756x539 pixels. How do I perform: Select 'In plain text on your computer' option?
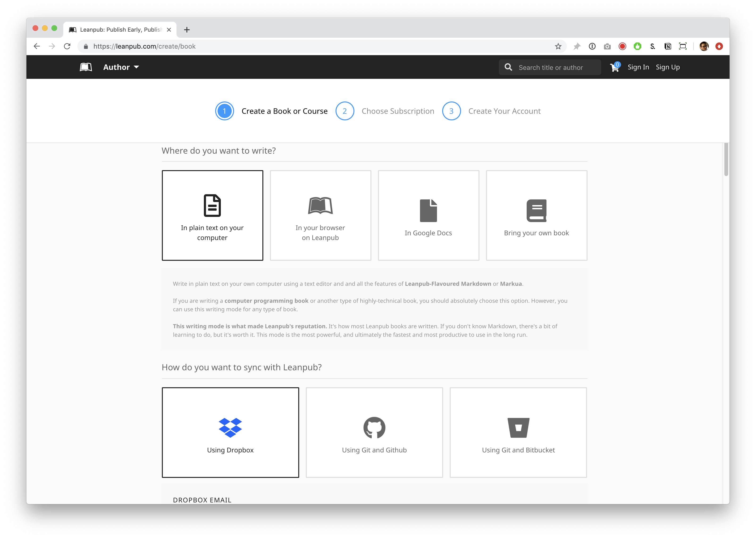coord(212,215)
